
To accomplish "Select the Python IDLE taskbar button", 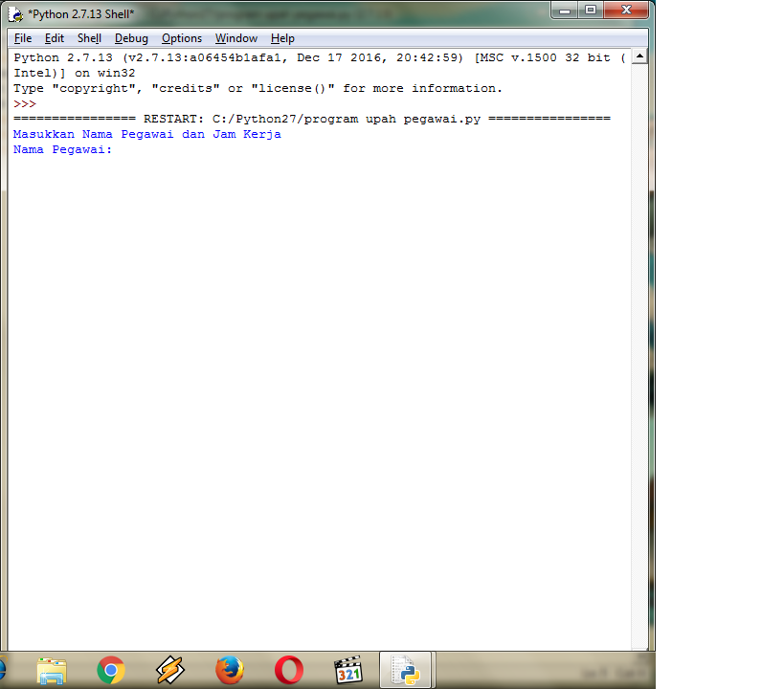I will 405,670.
